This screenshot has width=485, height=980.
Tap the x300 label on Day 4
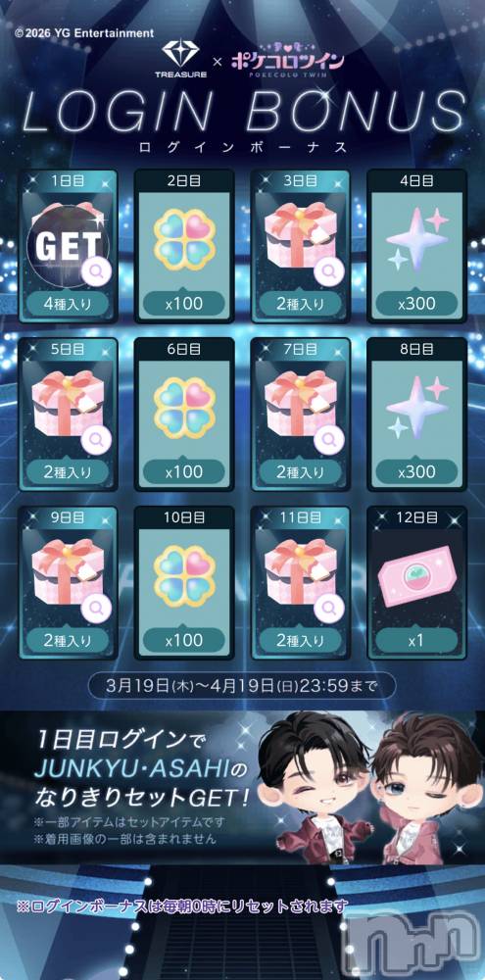(416, 304)
